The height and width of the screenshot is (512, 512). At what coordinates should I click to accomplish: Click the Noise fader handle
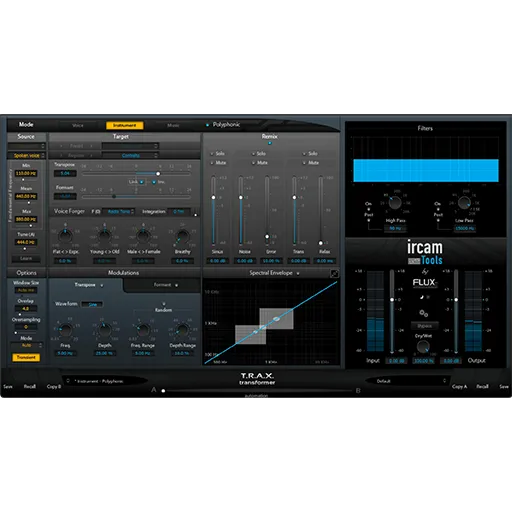241,197
